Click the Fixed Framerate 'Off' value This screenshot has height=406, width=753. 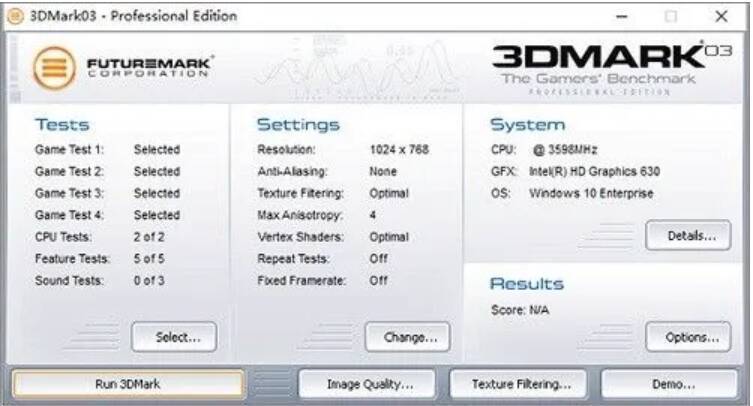[x=378, y=280]
